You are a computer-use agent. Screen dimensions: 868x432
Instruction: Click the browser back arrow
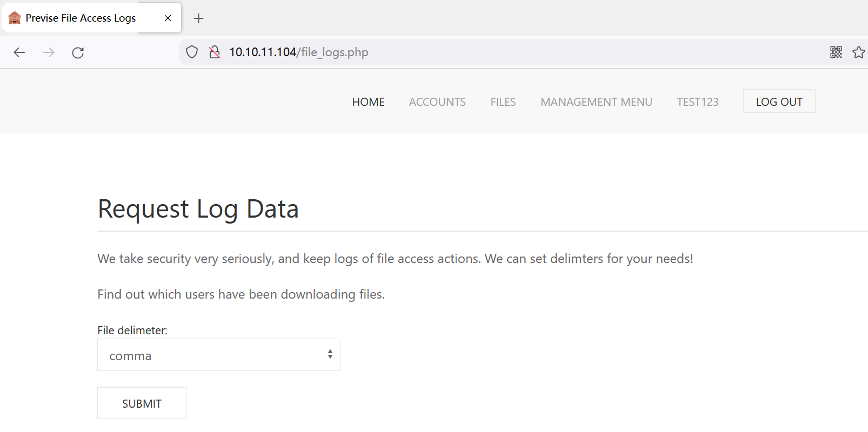click(19, 52)
